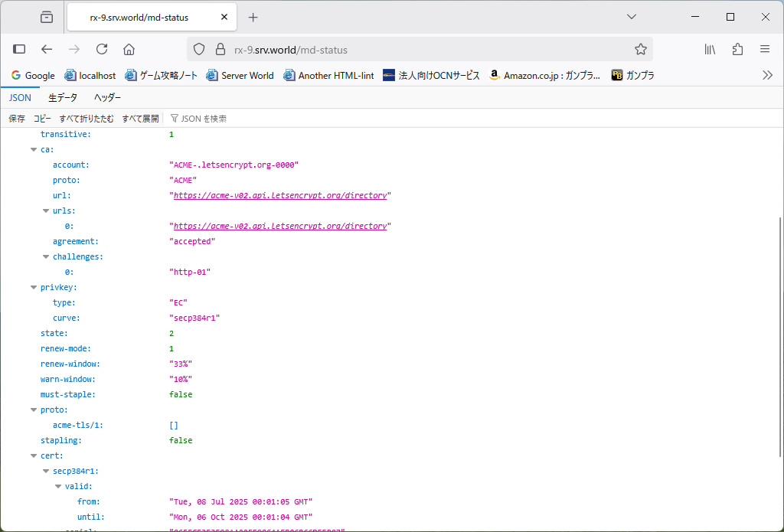The image size is (784, 532).
Task: Collapse the secp384r1: node under cert
Action: 45,471
